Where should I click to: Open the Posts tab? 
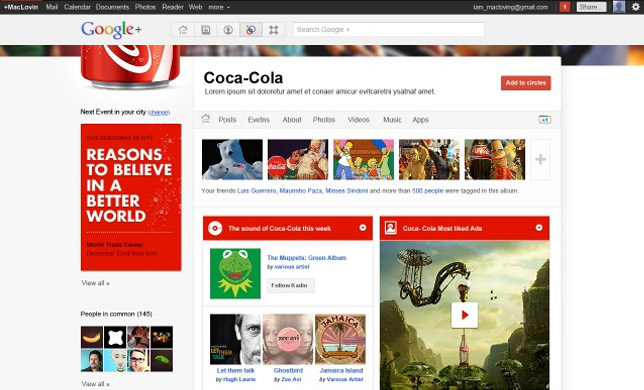coord(227,120)
